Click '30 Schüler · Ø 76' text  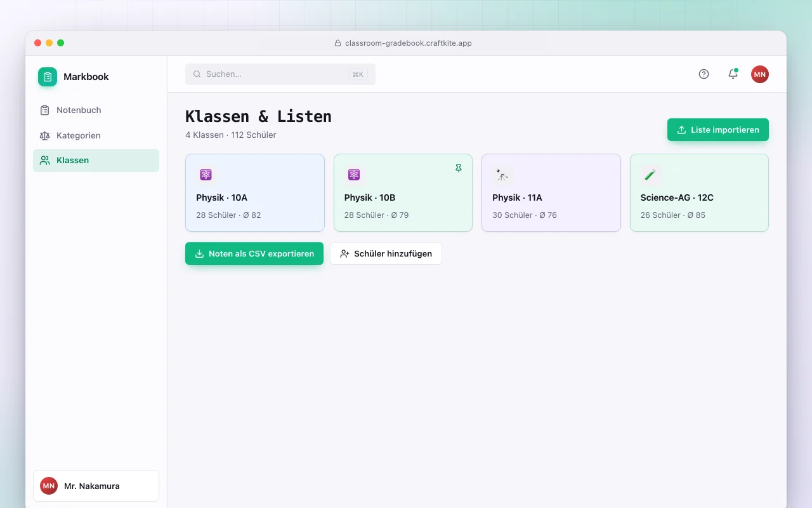pos(525,215)
